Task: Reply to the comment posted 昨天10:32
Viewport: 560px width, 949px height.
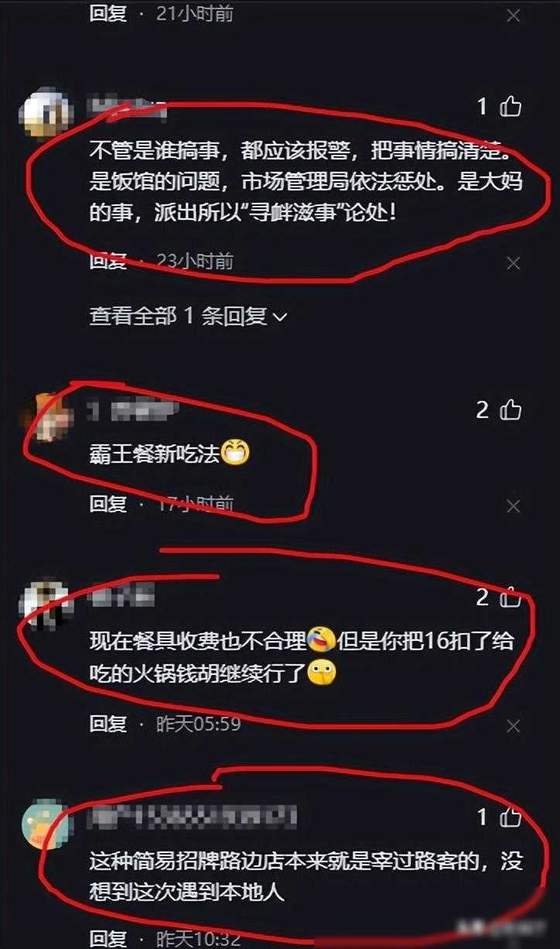Action: point(108,939)
